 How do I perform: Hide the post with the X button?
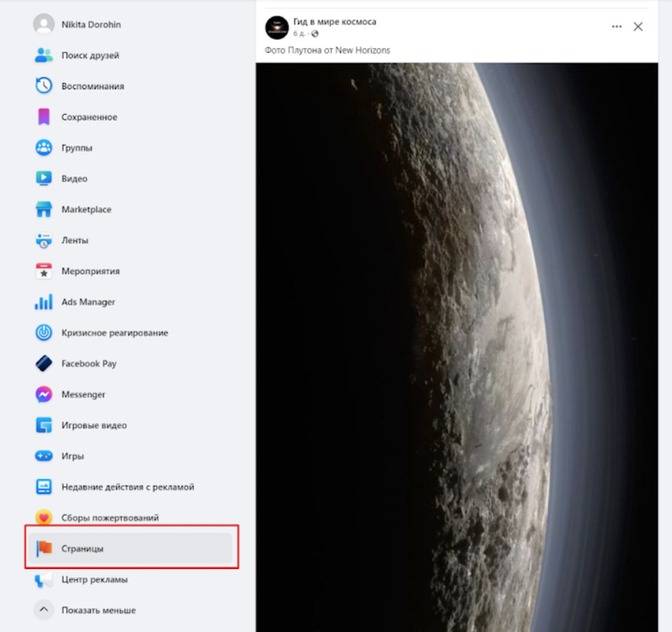(x=638, y=26)
